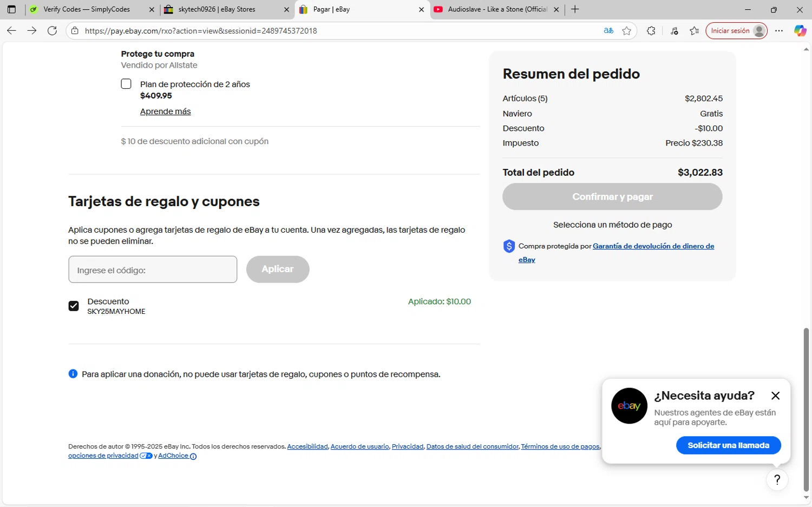Viewport: 812px width, 507px height.
Task: Open the opciones de privacidad link
Action: coord(103,456)
